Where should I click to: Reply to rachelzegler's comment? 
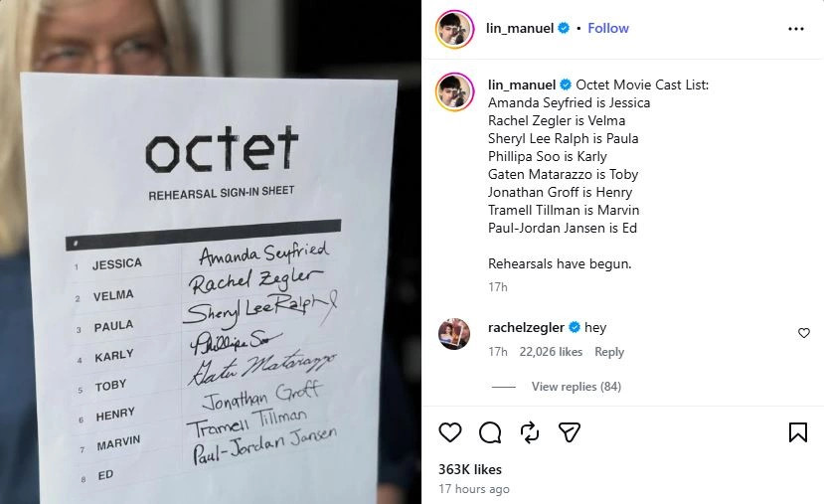(609, 352)
